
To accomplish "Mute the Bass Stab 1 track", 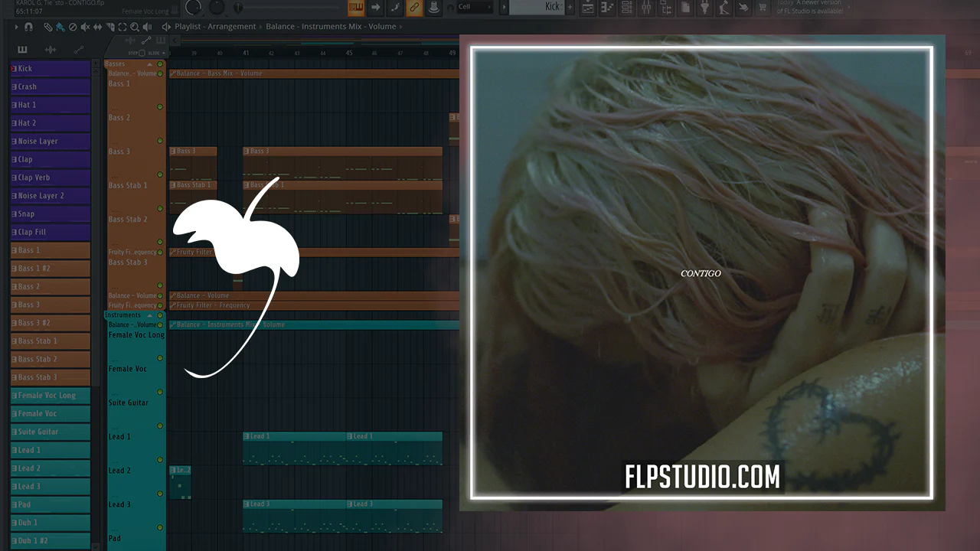I will [160, 208].
